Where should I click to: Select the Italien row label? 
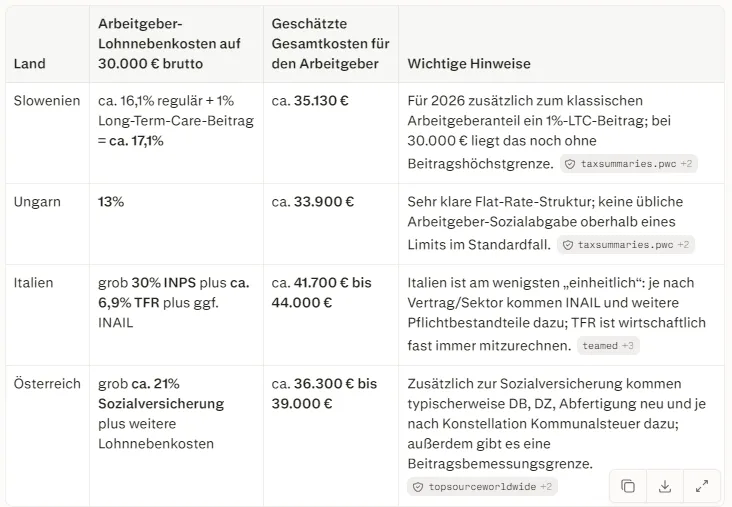click(x=33, y=282)
